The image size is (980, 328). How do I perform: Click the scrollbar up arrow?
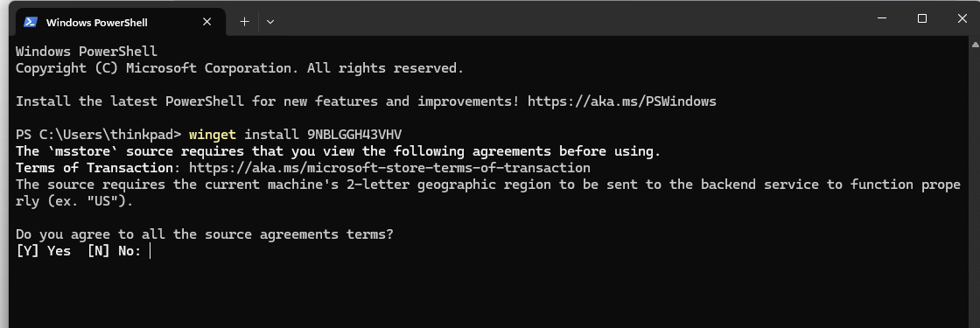tap(975, 45)
